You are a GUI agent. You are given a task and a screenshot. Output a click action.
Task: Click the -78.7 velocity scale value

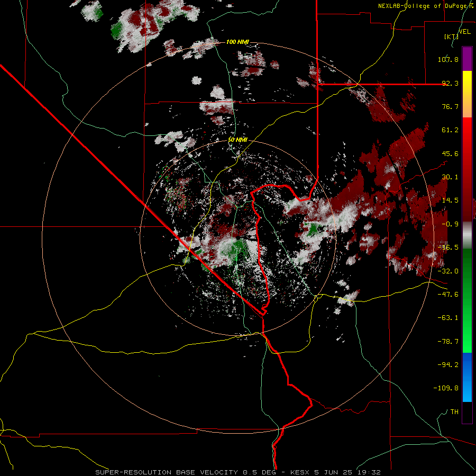[x=448, y=342]
